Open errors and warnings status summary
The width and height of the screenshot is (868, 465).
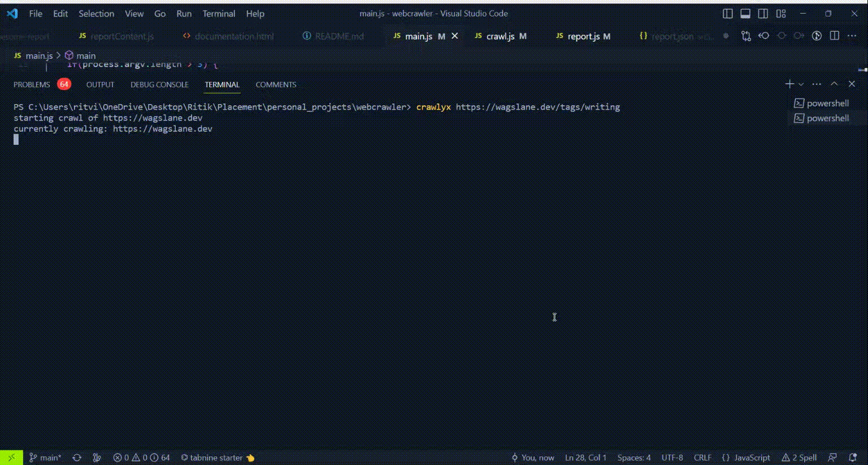[x=141, y=458]
